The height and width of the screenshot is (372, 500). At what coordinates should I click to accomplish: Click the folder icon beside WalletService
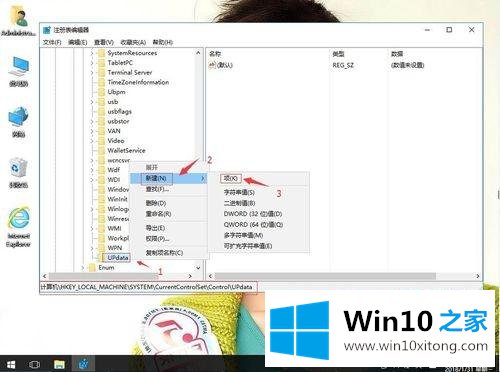(101, 150)
